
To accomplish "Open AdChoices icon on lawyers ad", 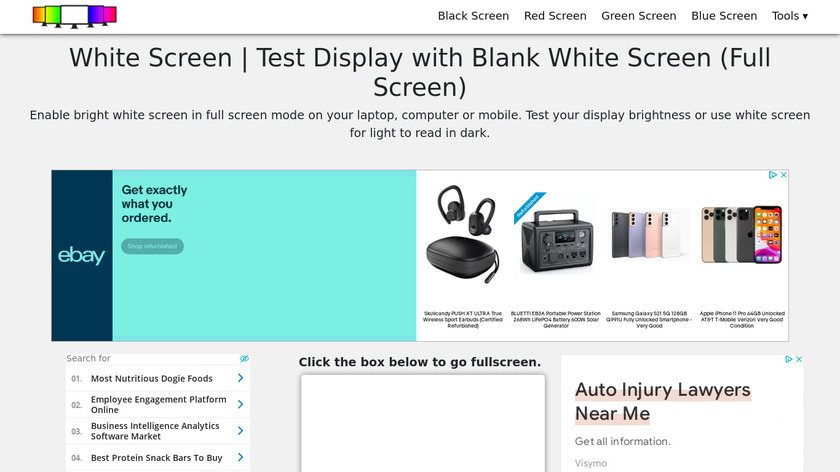I will click(x=788, y=359).
